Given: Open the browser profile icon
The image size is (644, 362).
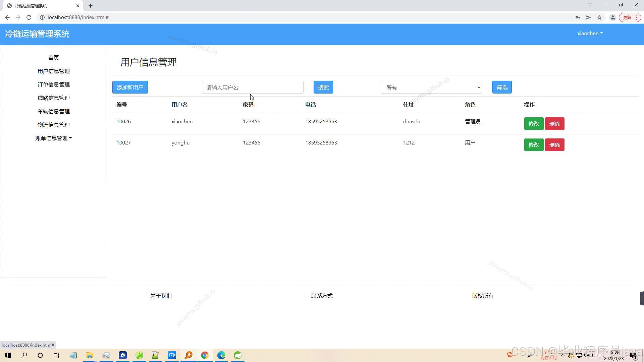Looking at the screenshot, I should [x=613, y=17].
